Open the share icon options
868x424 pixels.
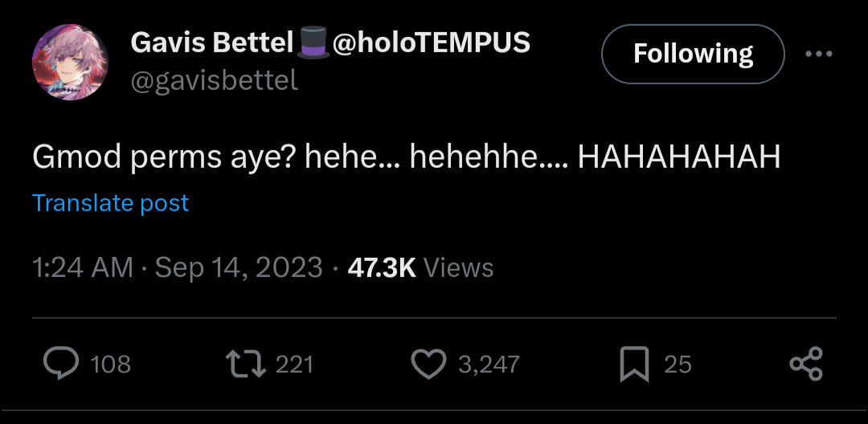(806, 364)
